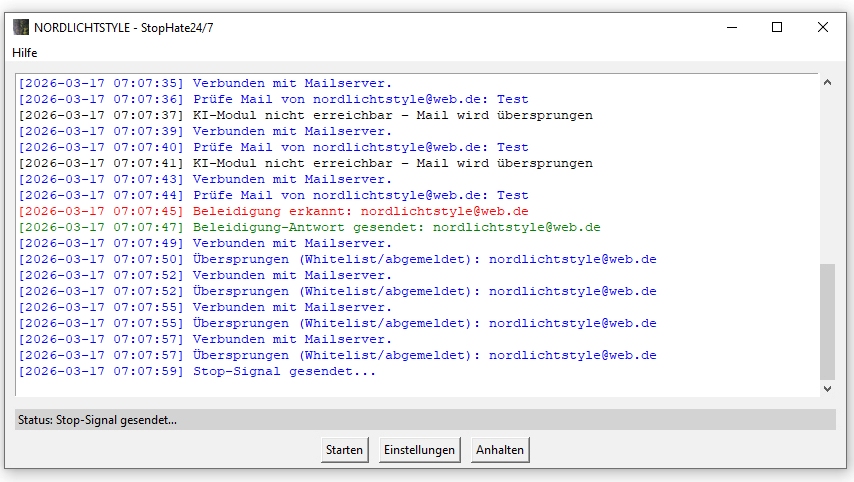854x482 pixels.
Task: Click the 07:07:52 'Übersprungen (Whitelist/abgemeldet)' line
Action: coord(338,291)
